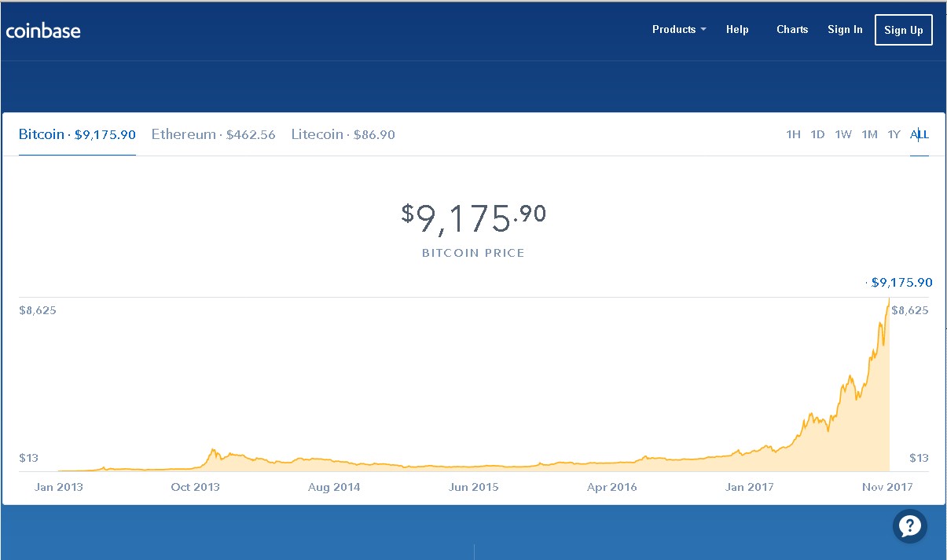Click the blue $9,175.90 chart peak label

click(901, 282)
